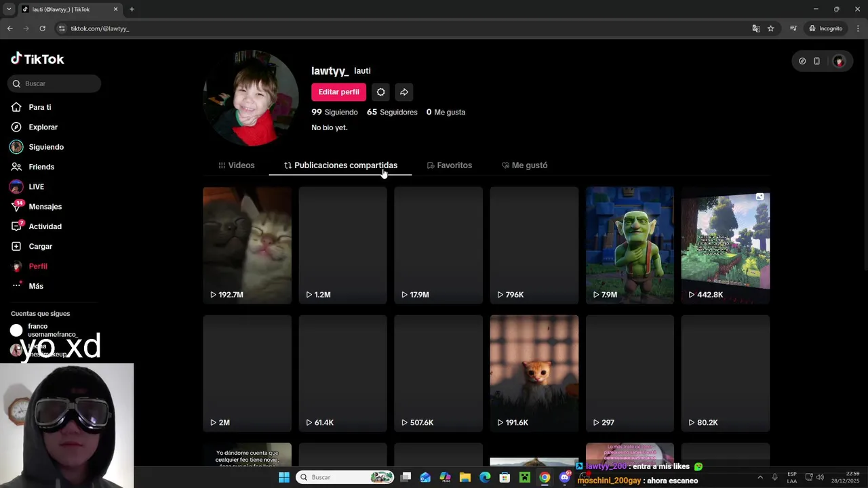Open the video with 2M views

247,373
